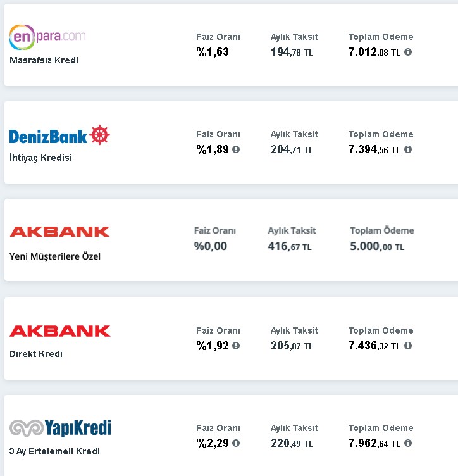Open info icon beside DenizBank %1,89 rate
Viewport: 458px width, 476px height.
click(236, 149)
